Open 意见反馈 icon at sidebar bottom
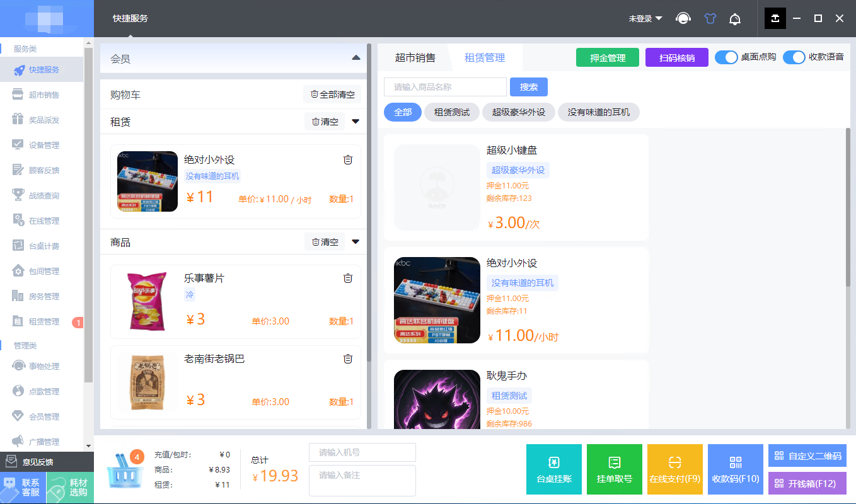Image resolution: width=856 pixels, height=504 pixels. [x=11, y=462]
